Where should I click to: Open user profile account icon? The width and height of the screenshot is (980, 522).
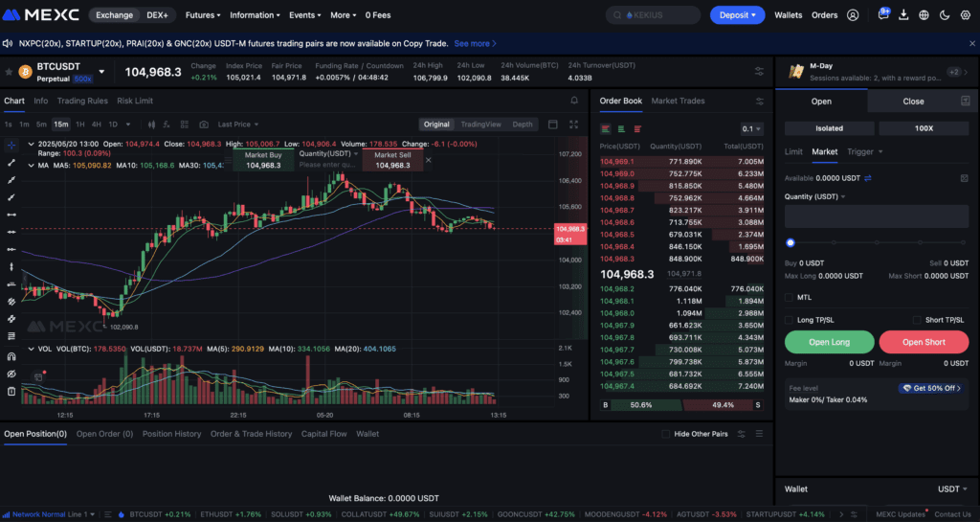coord(853,15)
